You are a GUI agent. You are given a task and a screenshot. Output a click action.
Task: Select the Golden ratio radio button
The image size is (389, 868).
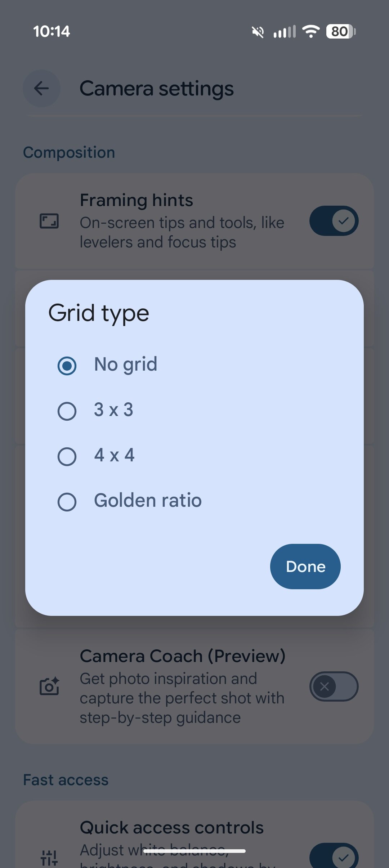click(67, 502)
